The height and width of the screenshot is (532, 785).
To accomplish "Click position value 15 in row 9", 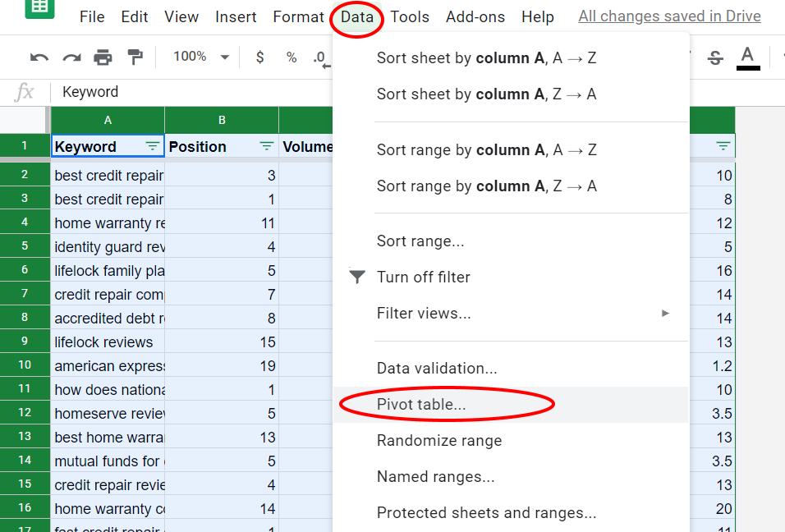I will coord(222,342).
